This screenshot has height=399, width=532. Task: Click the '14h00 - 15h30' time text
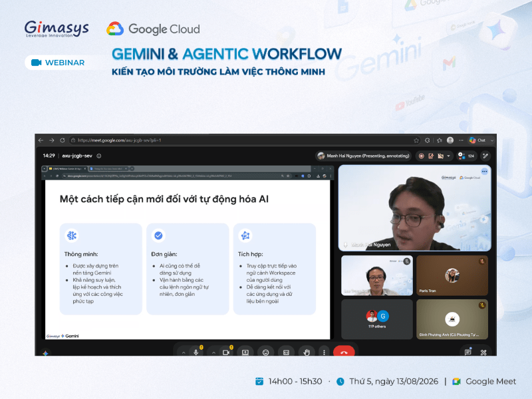pos(295,381)
